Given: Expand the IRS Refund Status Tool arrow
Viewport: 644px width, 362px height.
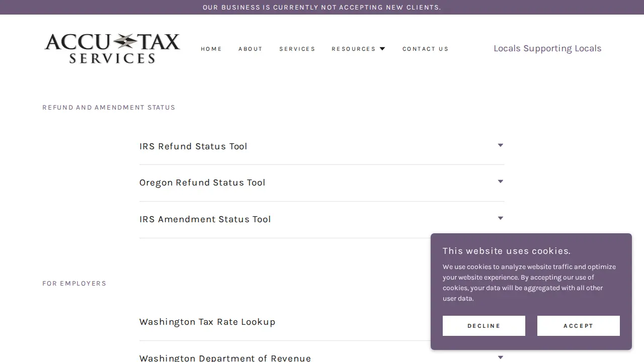Looking at the screenshot, I should (x=501, y=145).
